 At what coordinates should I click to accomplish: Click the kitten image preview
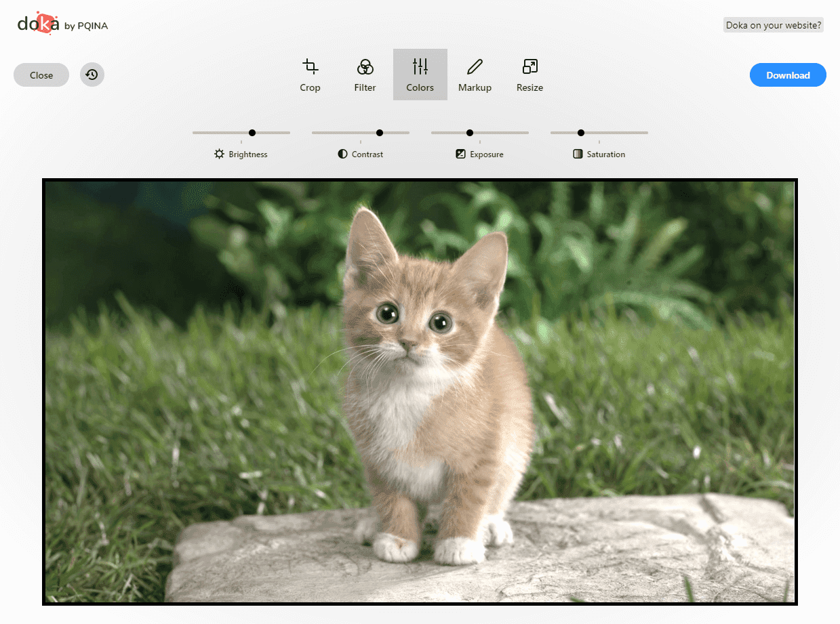[x=420, y=392]
